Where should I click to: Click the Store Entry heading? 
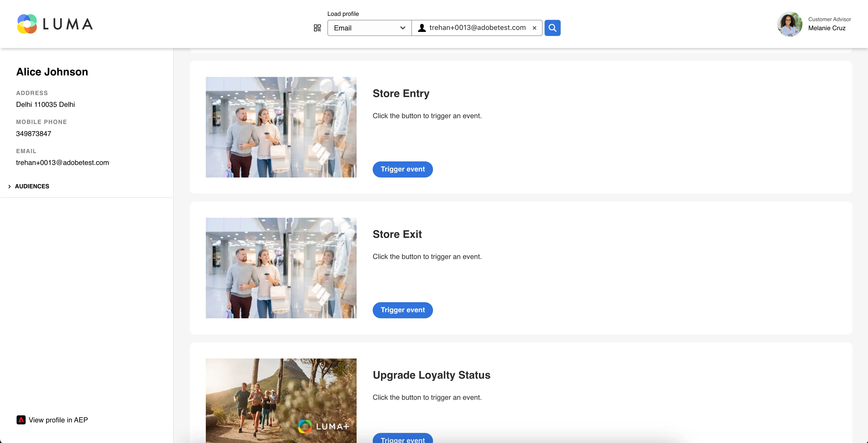click(x=401, y=93)
